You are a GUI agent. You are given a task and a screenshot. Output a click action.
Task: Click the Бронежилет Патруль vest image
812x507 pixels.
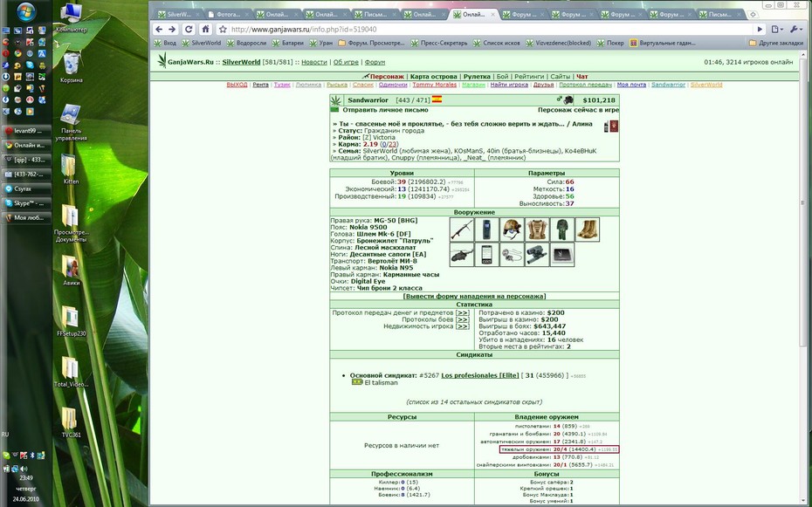[537, 230]
